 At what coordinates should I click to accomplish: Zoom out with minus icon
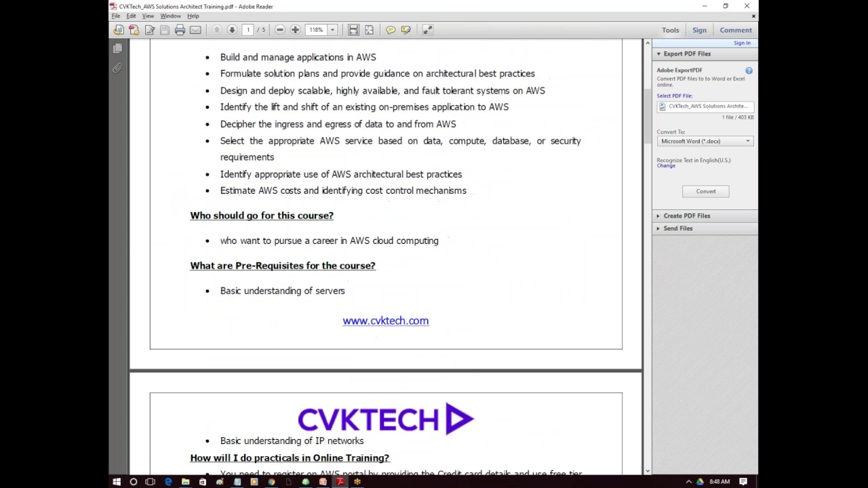pos(280,30)
